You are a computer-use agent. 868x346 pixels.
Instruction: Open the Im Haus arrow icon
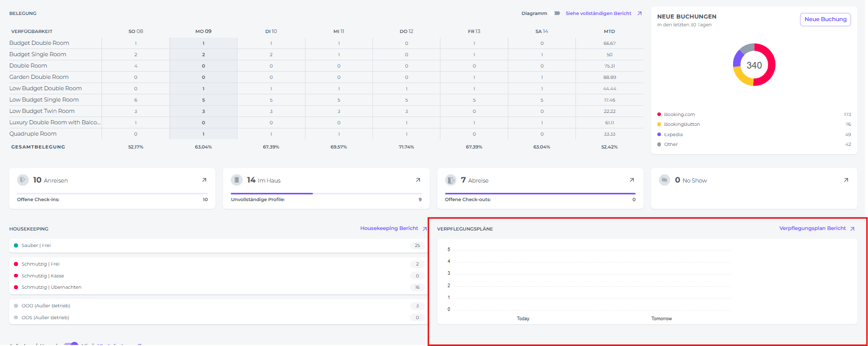418,180
